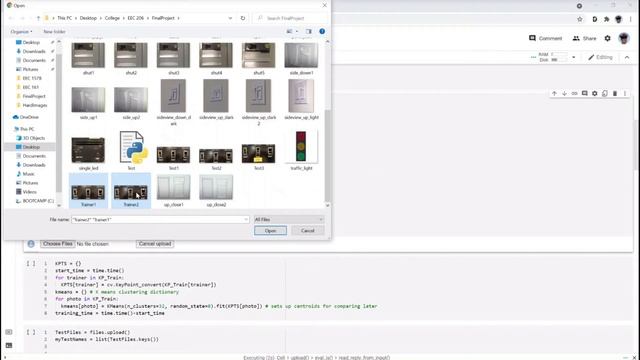Viewport: 640px width, 360px height.
Task: Select the Trainer1 image thumbnail
Action: pyautogui.click(x=89, y=191)
